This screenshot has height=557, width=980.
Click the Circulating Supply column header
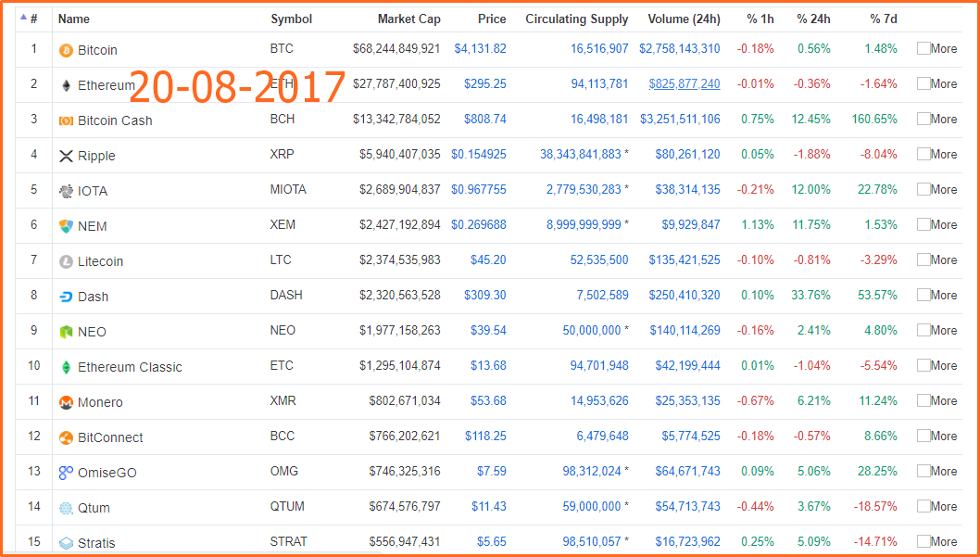click(577, 19)
